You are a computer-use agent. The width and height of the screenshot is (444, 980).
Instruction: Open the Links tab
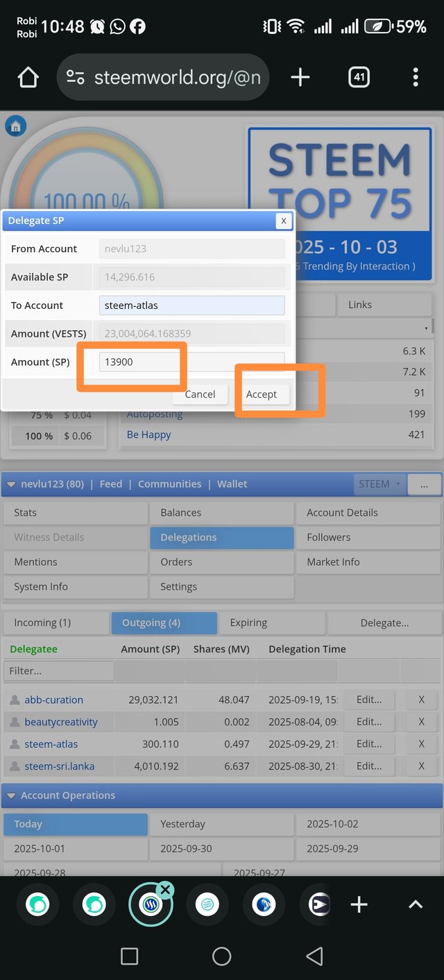point(385,305)
